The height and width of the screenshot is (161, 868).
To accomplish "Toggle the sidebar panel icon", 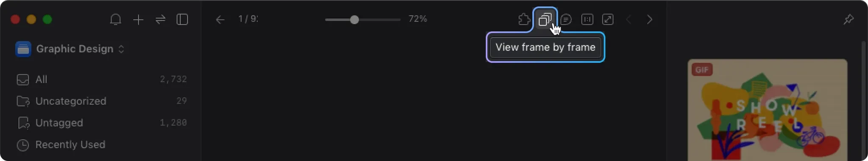I will (182, 20).
